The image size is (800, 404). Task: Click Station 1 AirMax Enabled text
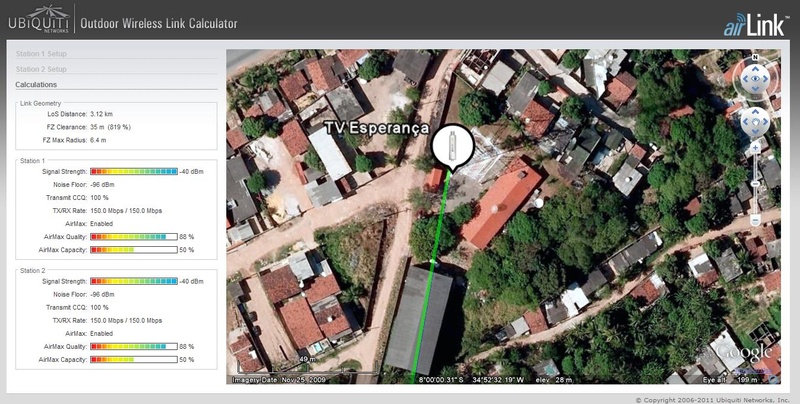(x=102, y=224)
